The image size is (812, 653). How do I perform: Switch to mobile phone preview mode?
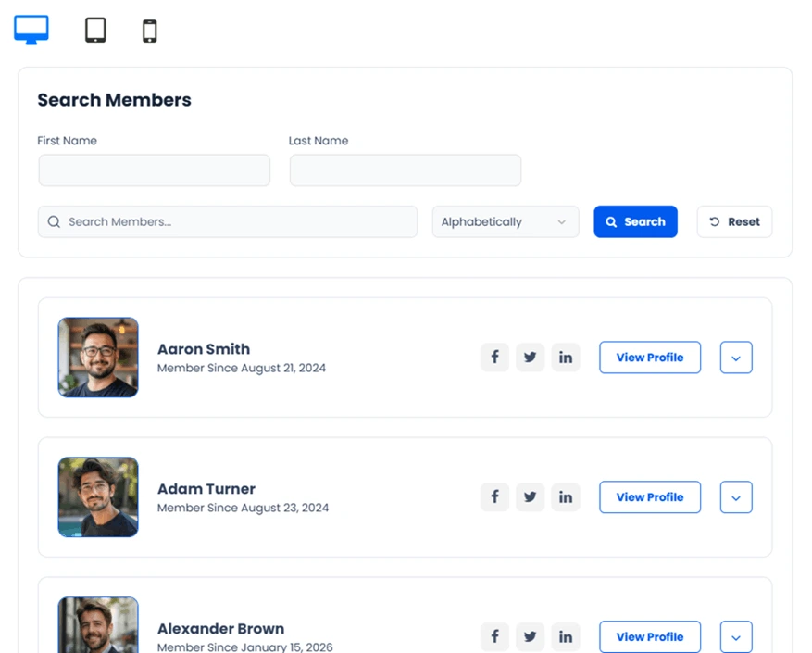point(150,31)
